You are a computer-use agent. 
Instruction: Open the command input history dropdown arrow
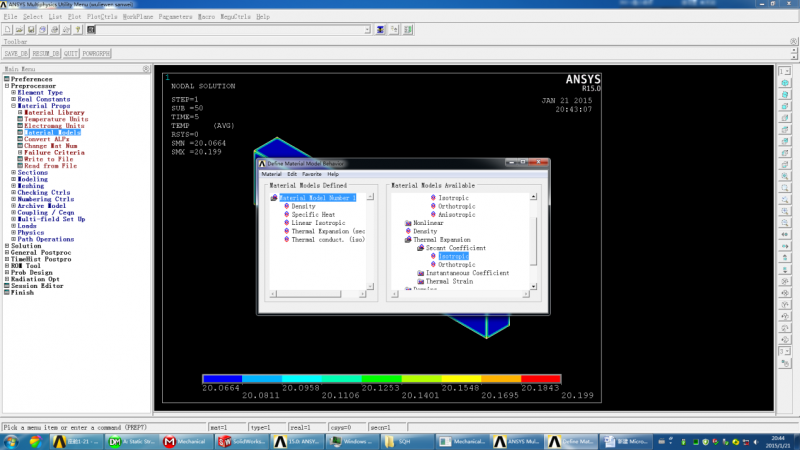click(x=367, y=30)
